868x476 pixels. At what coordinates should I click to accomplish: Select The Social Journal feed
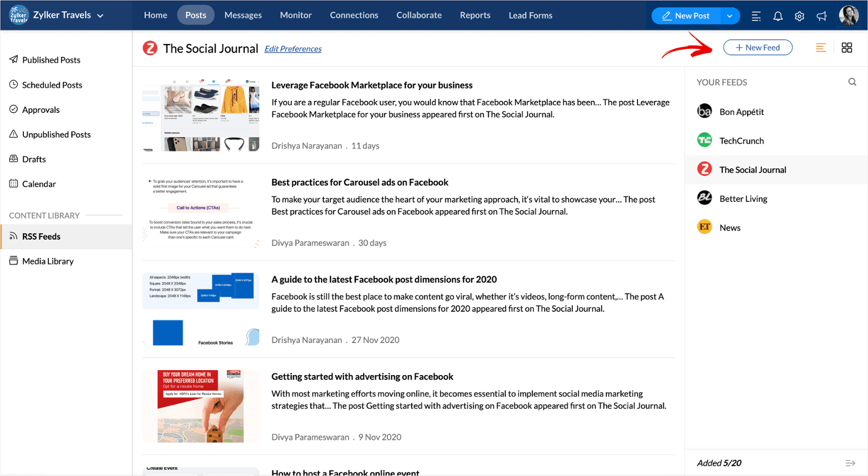pos(776,169)
